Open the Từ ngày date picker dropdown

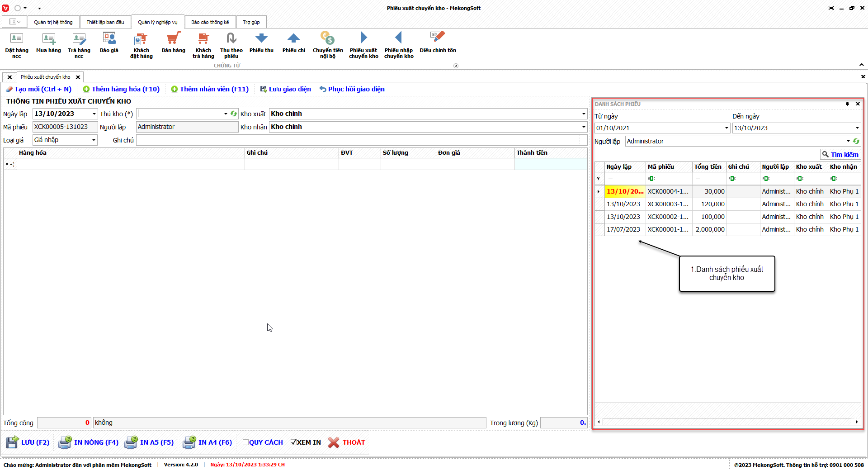(x=726, y=128)
